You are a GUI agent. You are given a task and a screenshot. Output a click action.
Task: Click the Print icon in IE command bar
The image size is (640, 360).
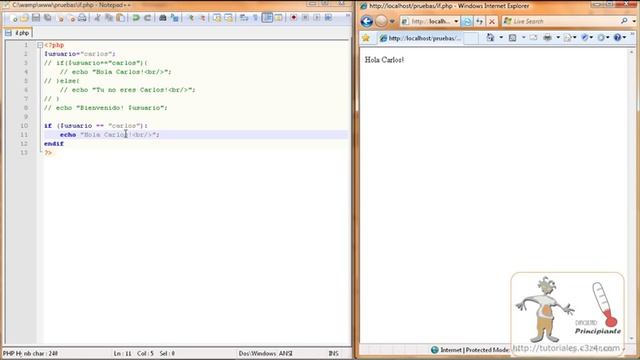click(547, 38)
